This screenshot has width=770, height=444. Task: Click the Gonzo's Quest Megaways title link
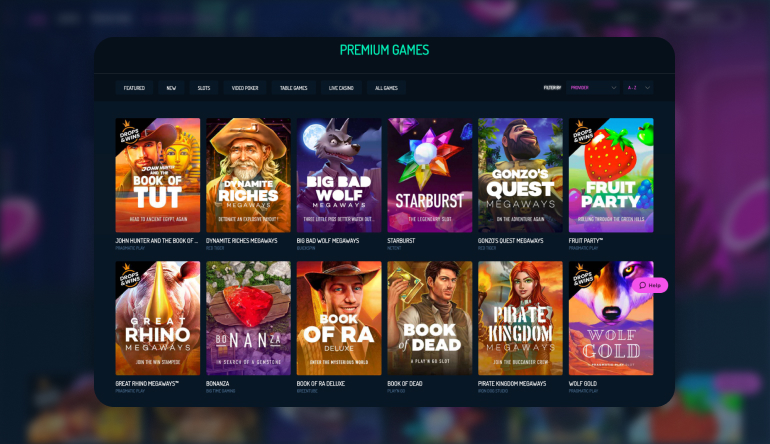pos(510,241)
